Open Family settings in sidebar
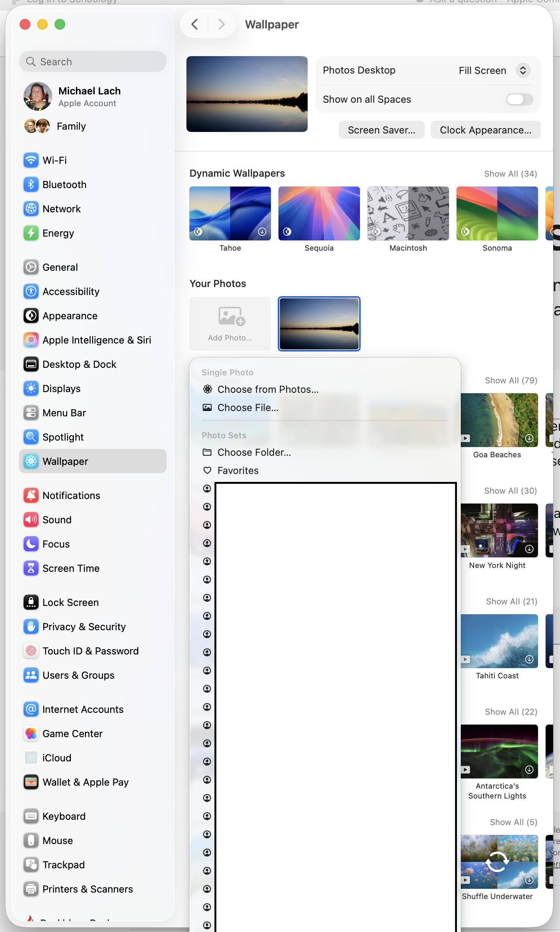Viewport: 560px width, 932px height. coord(93,126)
